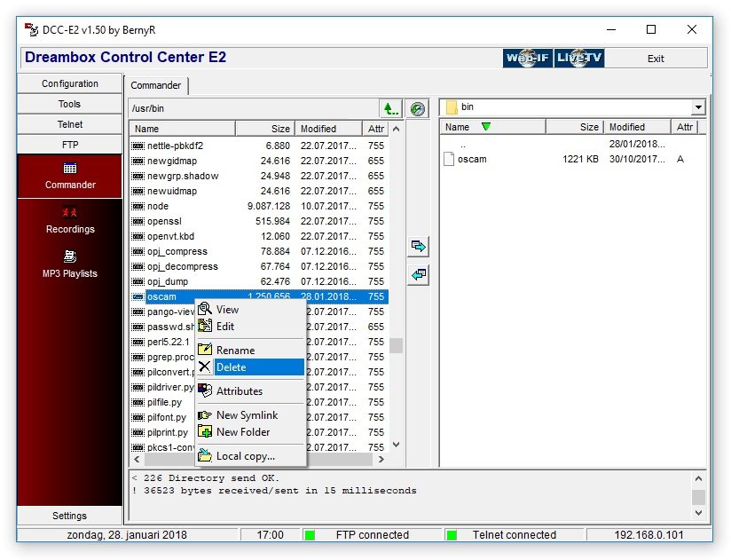This screenshot has height=560, width=731.
Task: Click the copy-to-left arrow icon
Action: [x=418, y=274]
